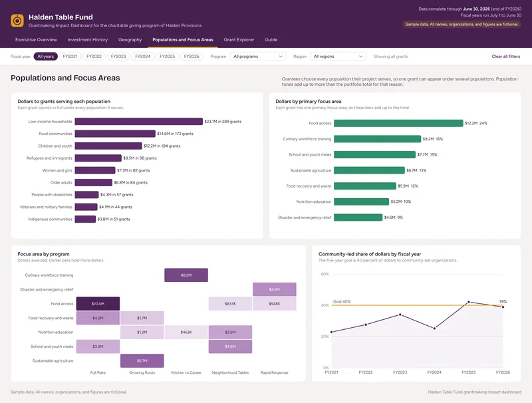The image size is (532, 403).
Task: Filter to fiscal year FY2024
Action: tap(142, 57)
